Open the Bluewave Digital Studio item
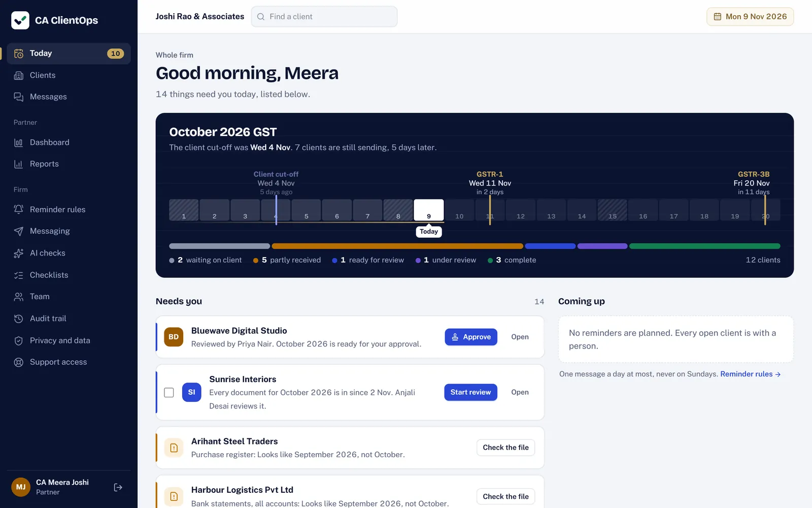Image resolution: width=812 pixels, height=508 pixels. (520, 337)
